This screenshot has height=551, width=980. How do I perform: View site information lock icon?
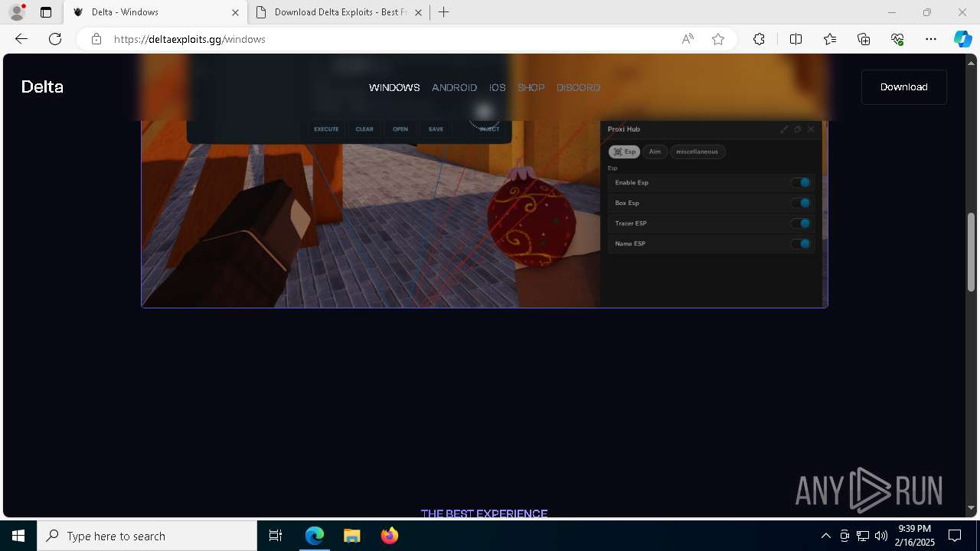(x=96, y=39)
